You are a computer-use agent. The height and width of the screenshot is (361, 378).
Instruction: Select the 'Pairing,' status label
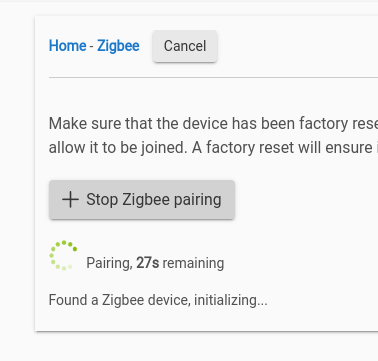coord(110,263)
